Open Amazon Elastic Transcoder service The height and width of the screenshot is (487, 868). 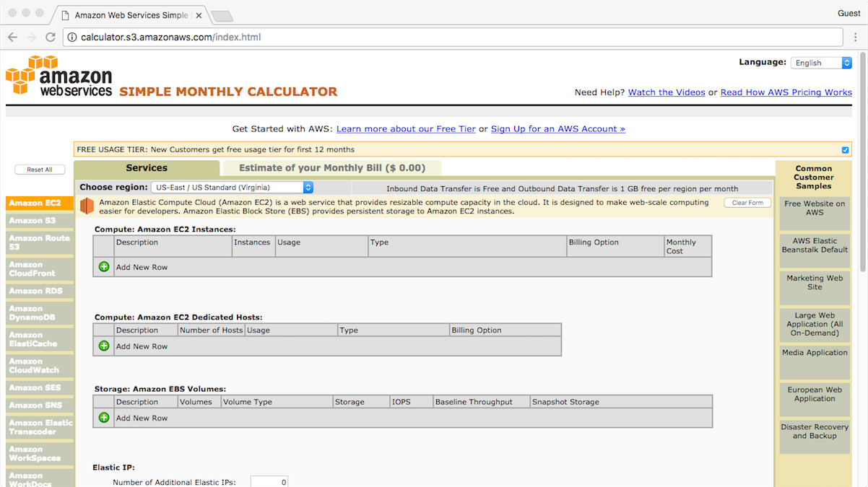(40, 427)
